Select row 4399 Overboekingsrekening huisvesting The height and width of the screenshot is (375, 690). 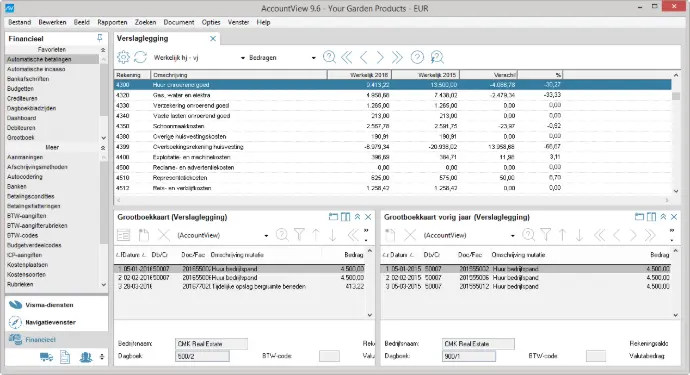tap(393, 147)
